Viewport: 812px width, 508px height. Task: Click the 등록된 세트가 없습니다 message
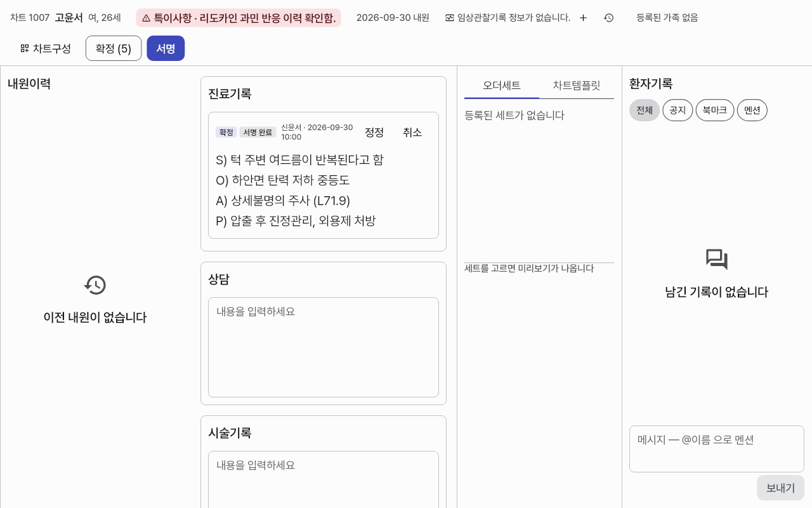pos(514,116)
